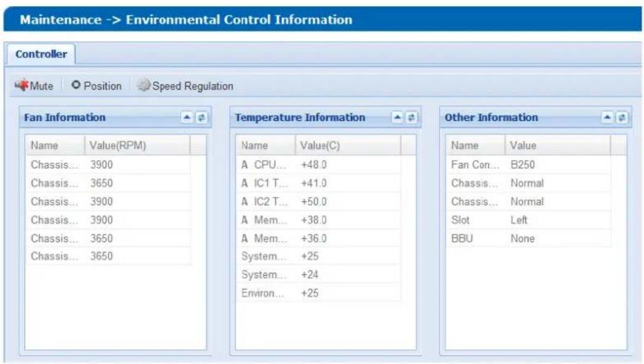Click the B250 value

tap(522, 165)
